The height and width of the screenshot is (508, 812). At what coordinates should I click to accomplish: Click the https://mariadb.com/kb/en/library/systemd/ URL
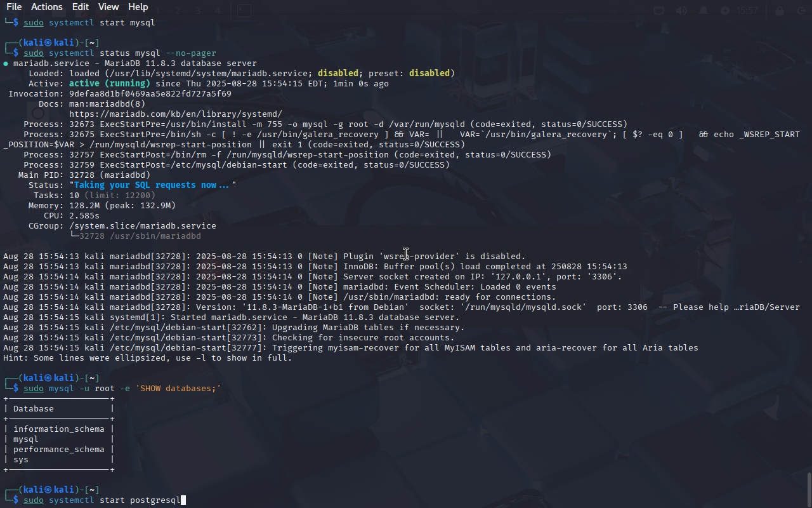(x=176, y=114)
